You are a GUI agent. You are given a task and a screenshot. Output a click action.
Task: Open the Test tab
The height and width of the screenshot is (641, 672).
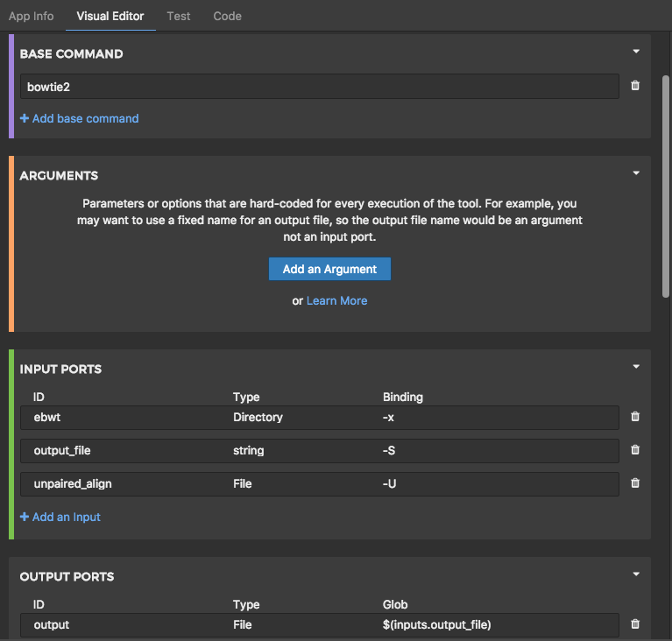click(x=179, y=16)
